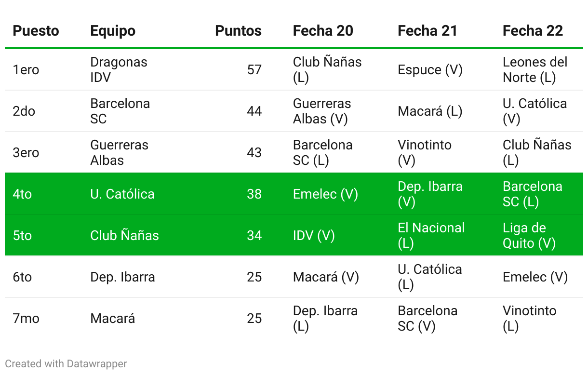Click the highlighted Club Ñañas team cell
The height and width of the screenshot is (375, 588).
(124, 236)
